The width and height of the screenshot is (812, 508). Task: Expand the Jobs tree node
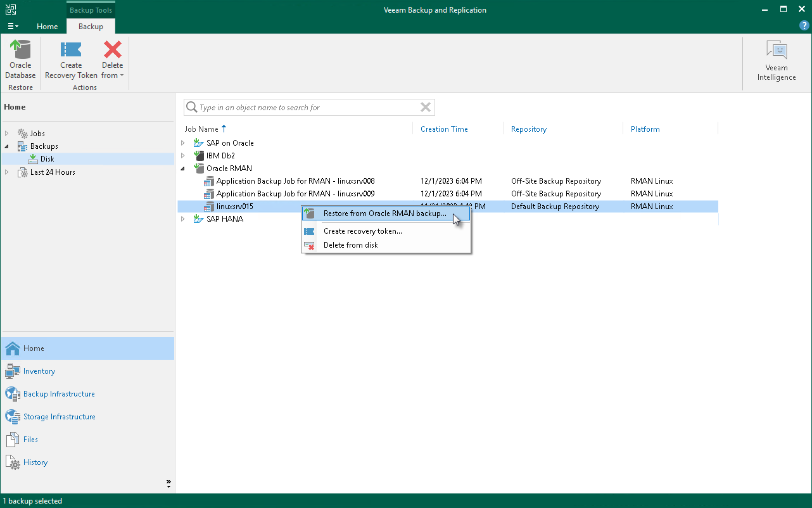coord(7,134)
